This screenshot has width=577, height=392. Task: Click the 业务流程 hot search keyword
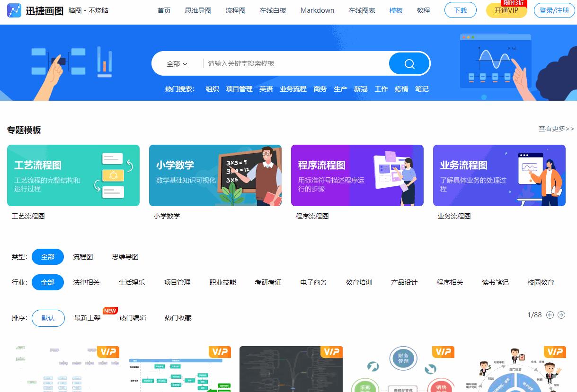pos(293,89)
